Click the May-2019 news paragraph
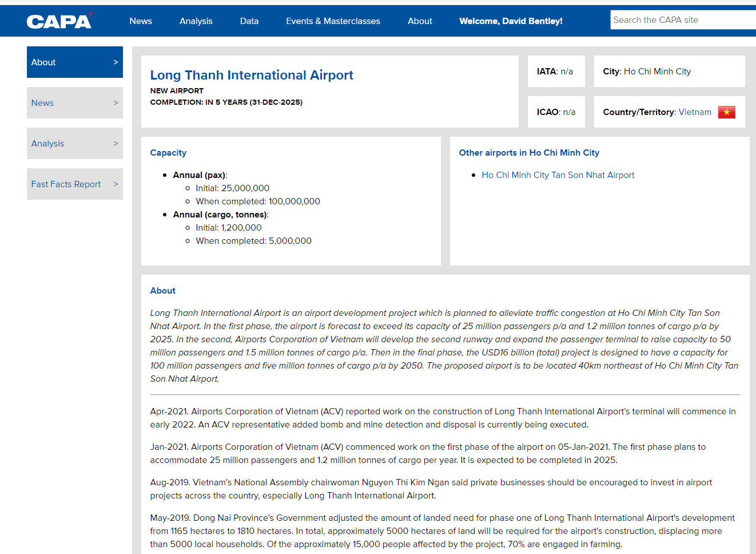The height and width of the screenshot is (554, 756). (443, 531)
